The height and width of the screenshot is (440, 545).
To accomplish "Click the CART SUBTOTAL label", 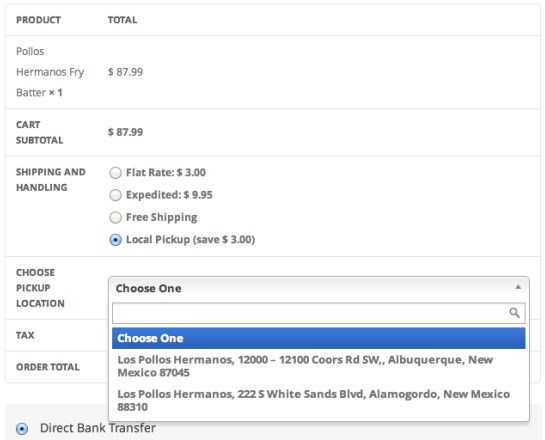I will 40,132.
